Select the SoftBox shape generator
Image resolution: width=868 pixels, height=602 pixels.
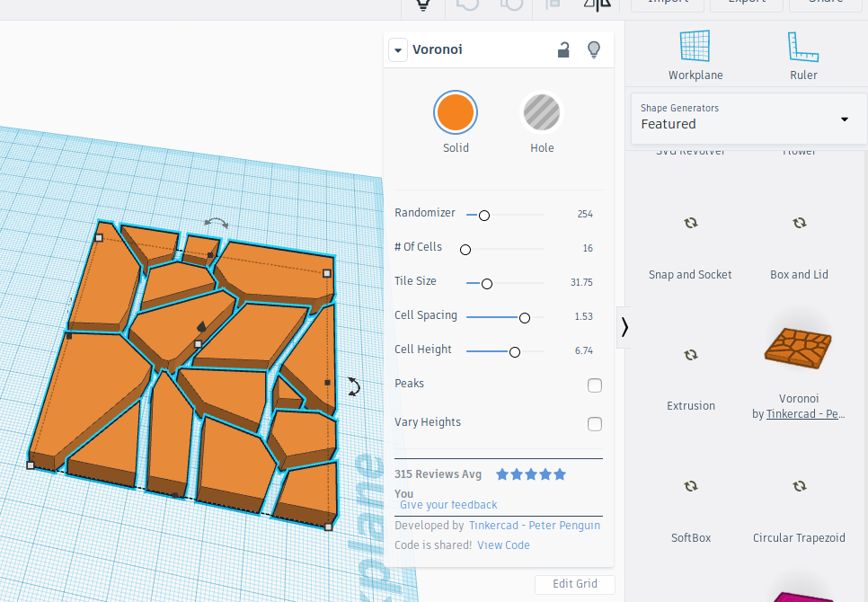pos(690,509)
